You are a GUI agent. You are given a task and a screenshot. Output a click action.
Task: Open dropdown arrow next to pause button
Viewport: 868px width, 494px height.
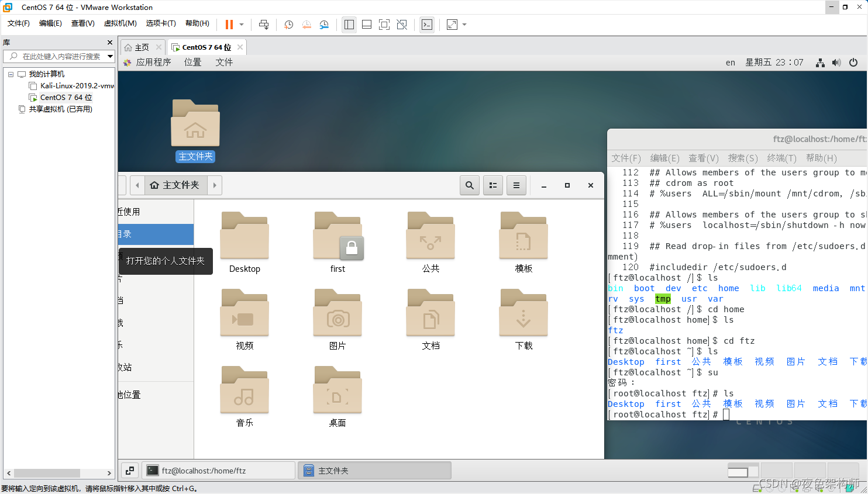(242, 25)
